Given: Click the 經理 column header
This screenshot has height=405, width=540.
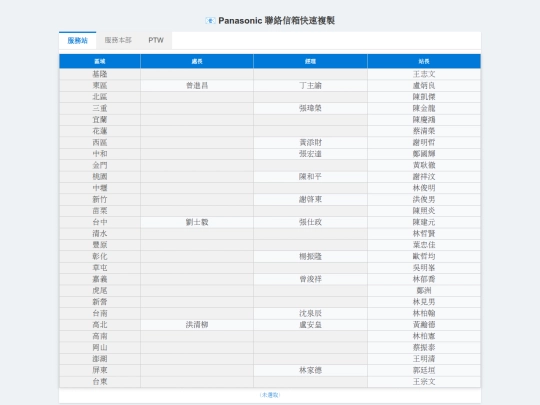Looking at the screenshot, I should (310, 61).
